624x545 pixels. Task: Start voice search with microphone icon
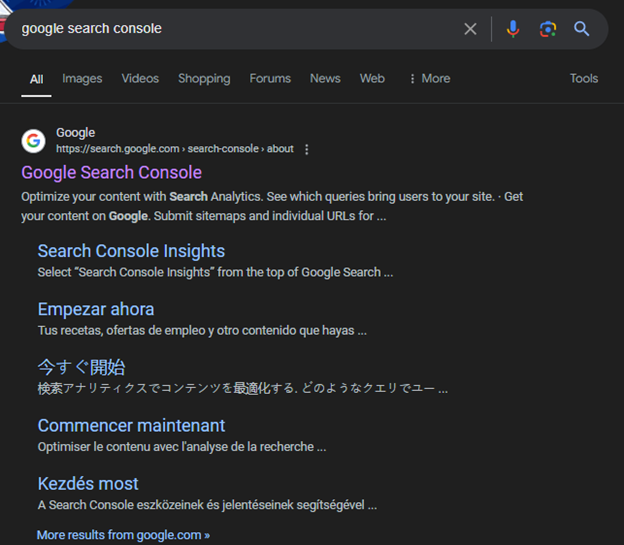tap(513, 29)
